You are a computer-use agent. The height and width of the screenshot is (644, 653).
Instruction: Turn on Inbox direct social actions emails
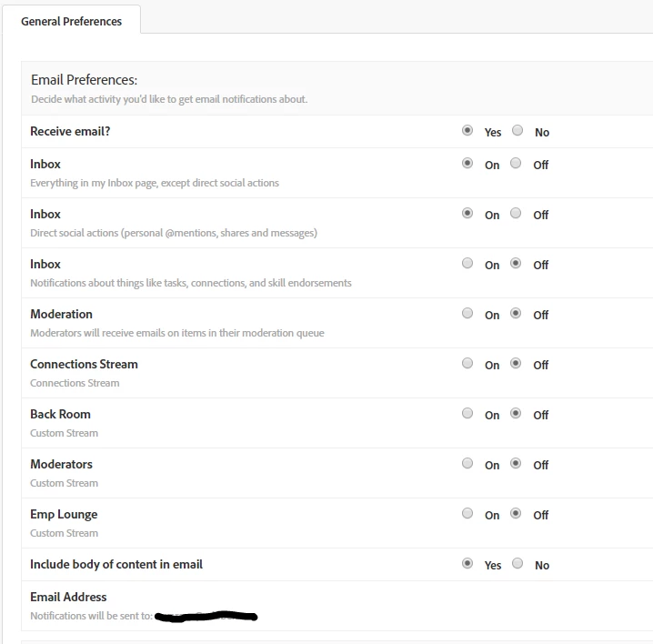pyautogui.click(x=467, y=213)
